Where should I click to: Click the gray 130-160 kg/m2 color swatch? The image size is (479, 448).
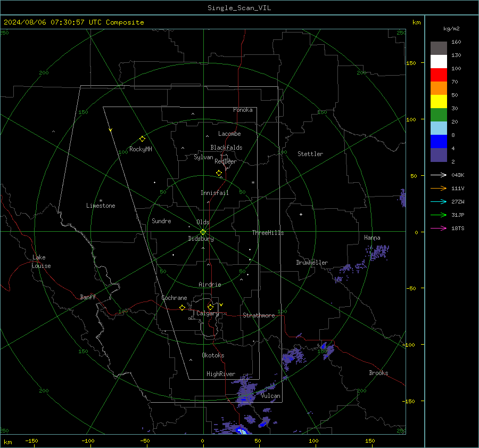[x=439, y=48]
